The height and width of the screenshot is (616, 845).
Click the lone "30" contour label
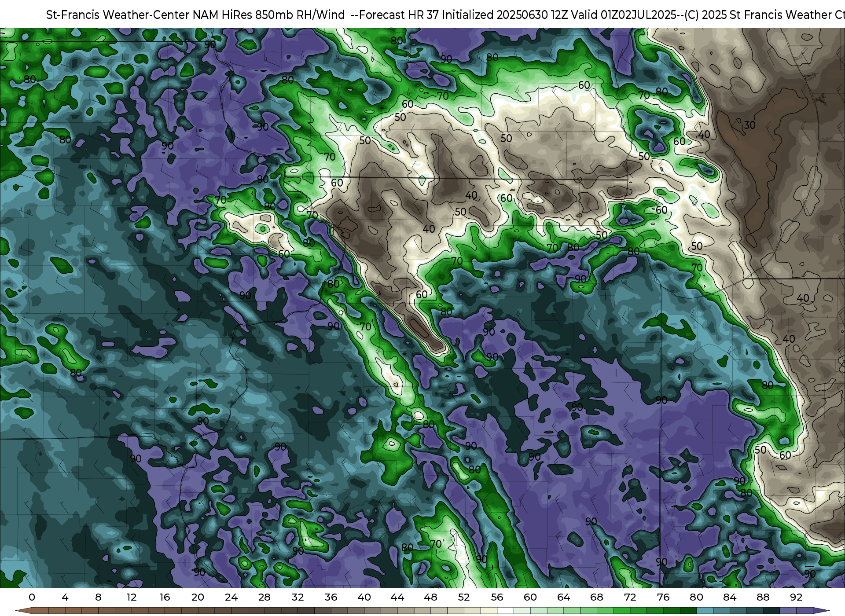[749, 125]
